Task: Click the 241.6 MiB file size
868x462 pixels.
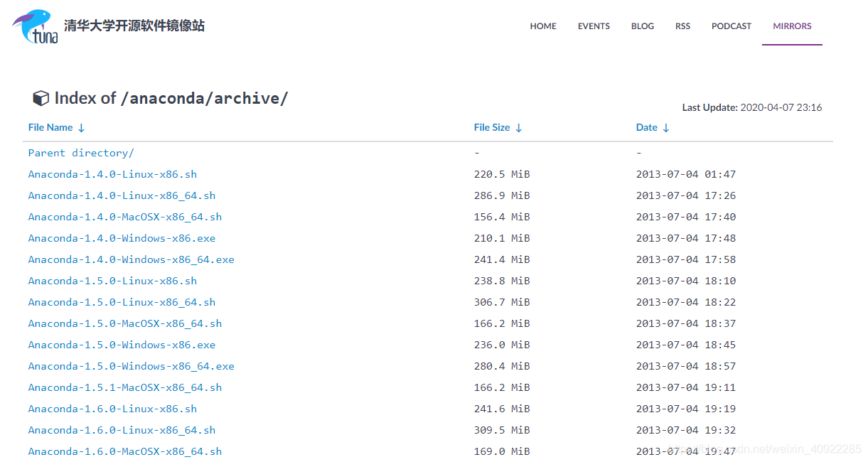Action: (x=502, y=409)
